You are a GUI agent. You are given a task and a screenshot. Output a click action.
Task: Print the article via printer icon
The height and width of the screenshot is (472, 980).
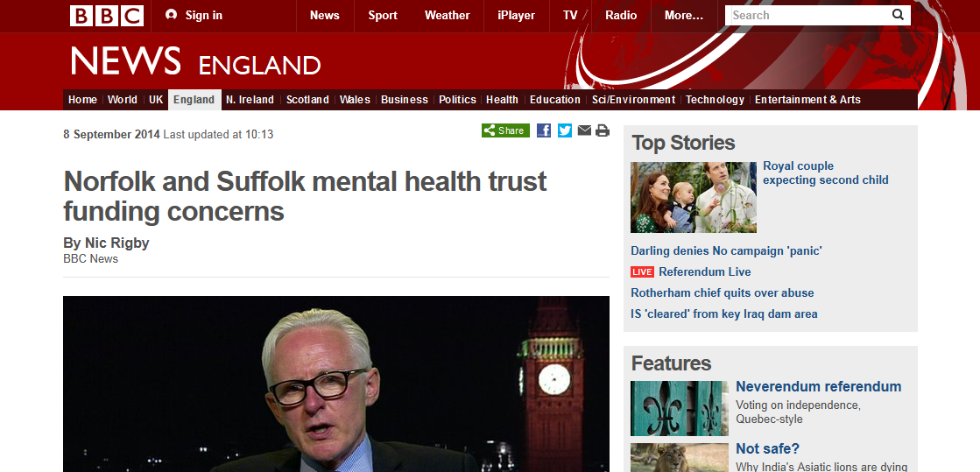[x=603, y=130]
